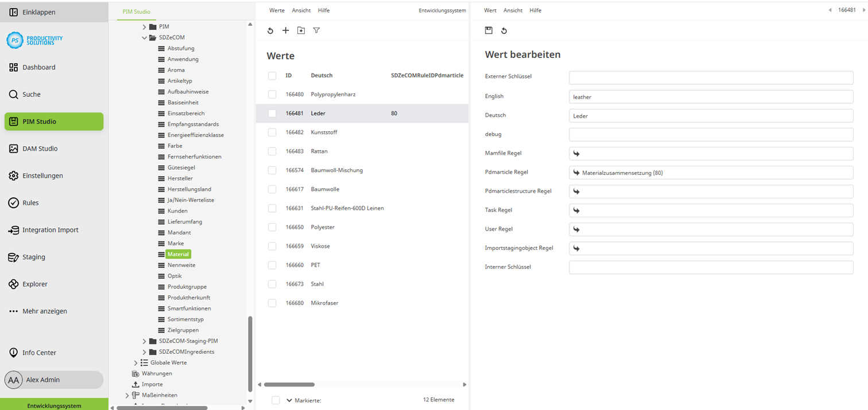Viewport: 868px width, 410px height.
Task: Click the Pdmarticle Regel reference arrow icon
Action: coord(576,173)
